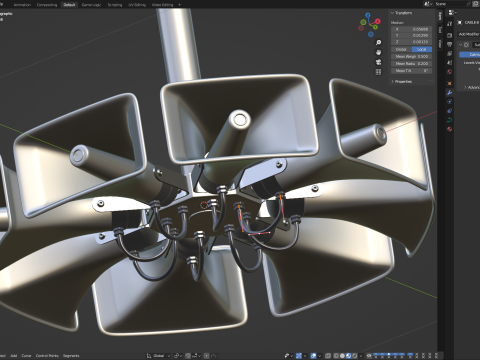
Task: Switch orthographic/perspective grid icon
Action: pyautogui.click(x=378, y=72)
